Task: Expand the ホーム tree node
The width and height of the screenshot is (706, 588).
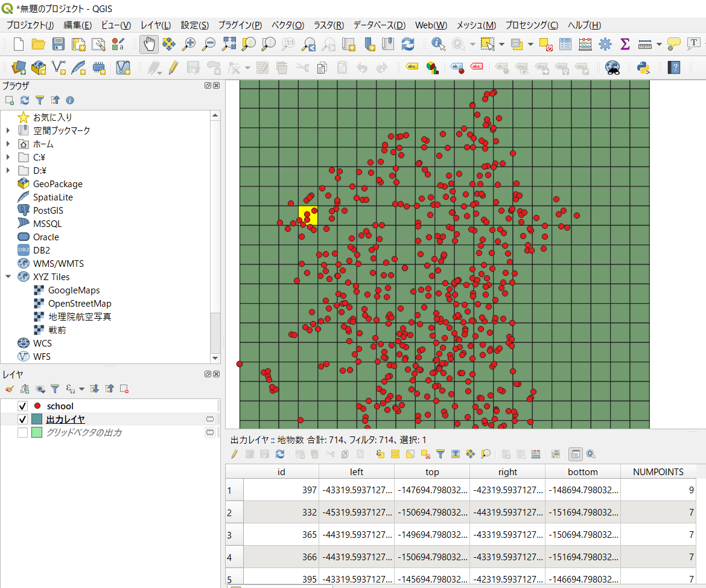Action: (x=8, y=144)
